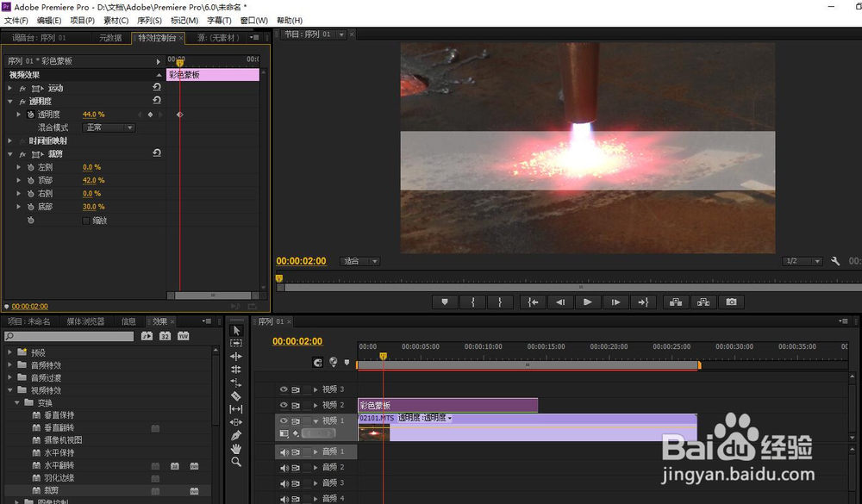Open the 1/2 playback resolution dropdown

click(802, 261)
